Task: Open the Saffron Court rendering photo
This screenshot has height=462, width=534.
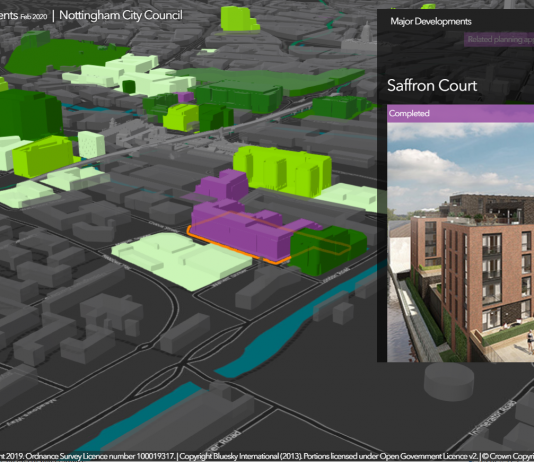Action: pyautogui.click(x=460, y=242)
